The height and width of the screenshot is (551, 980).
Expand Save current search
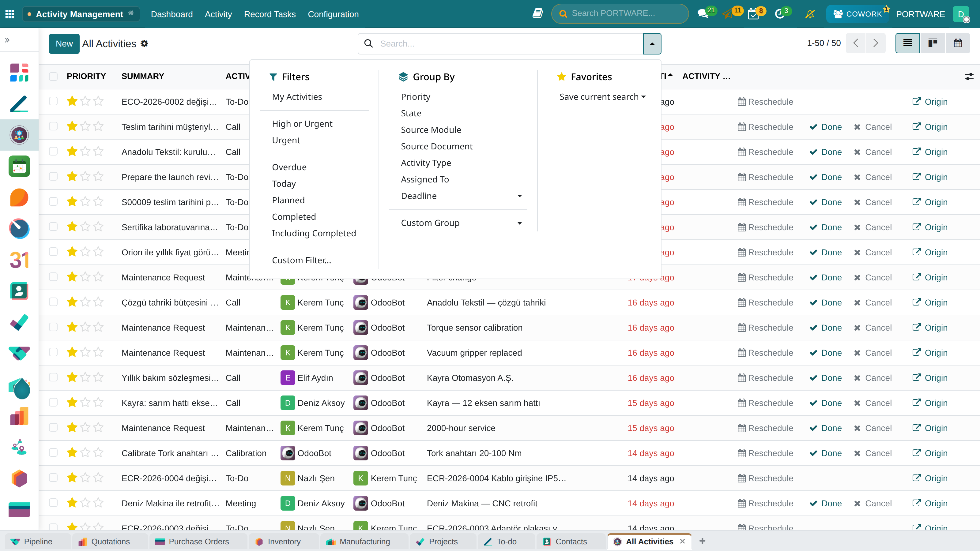[x=603, y=97]
